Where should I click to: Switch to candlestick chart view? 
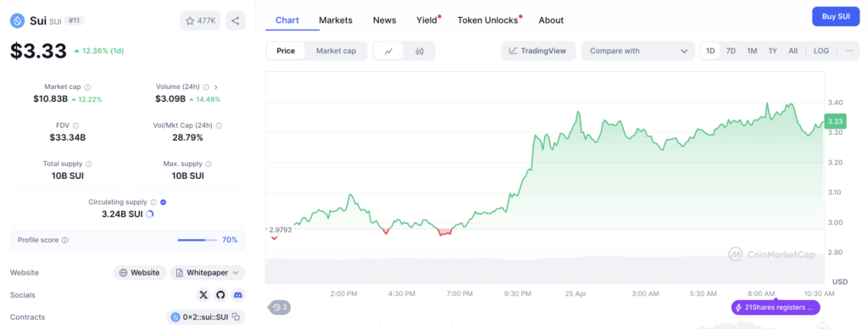[x=420, y=51]
